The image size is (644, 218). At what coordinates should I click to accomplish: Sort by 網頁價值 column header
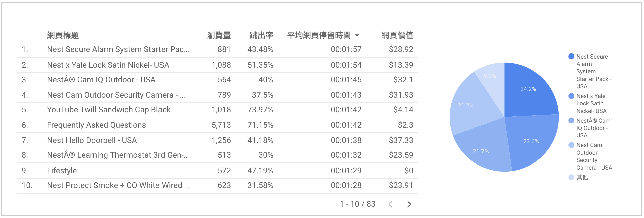tap(397, 35)
